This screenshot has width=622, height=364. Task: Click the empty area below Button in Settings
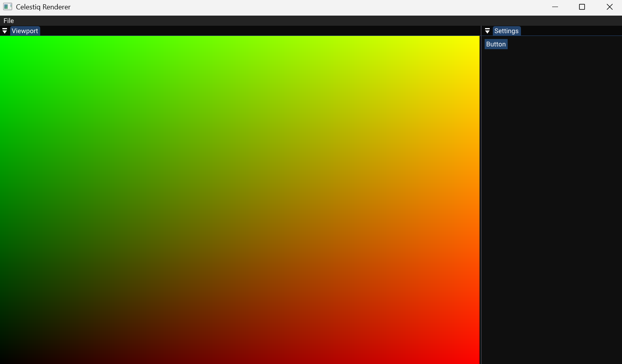551,195
